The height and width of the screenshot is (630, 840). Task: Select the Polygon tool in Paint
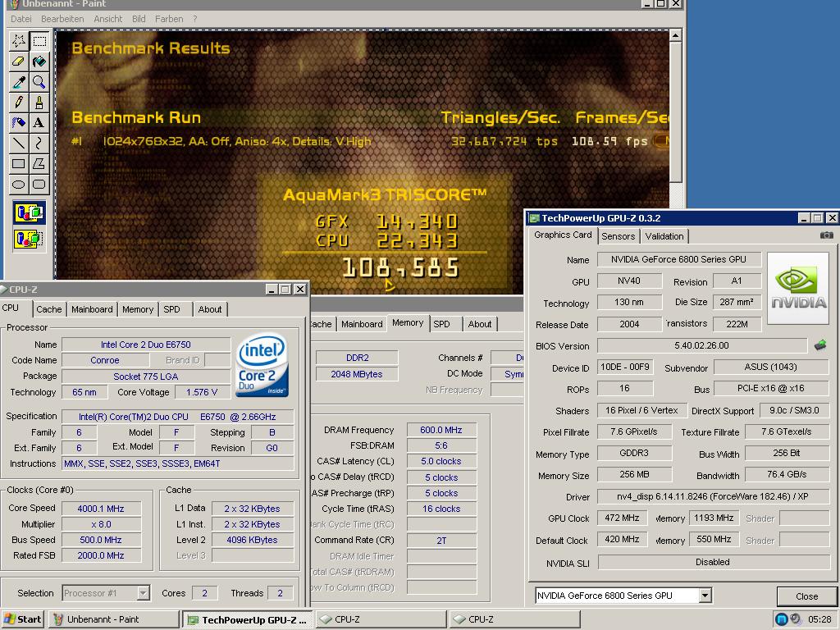click(39, 163)
